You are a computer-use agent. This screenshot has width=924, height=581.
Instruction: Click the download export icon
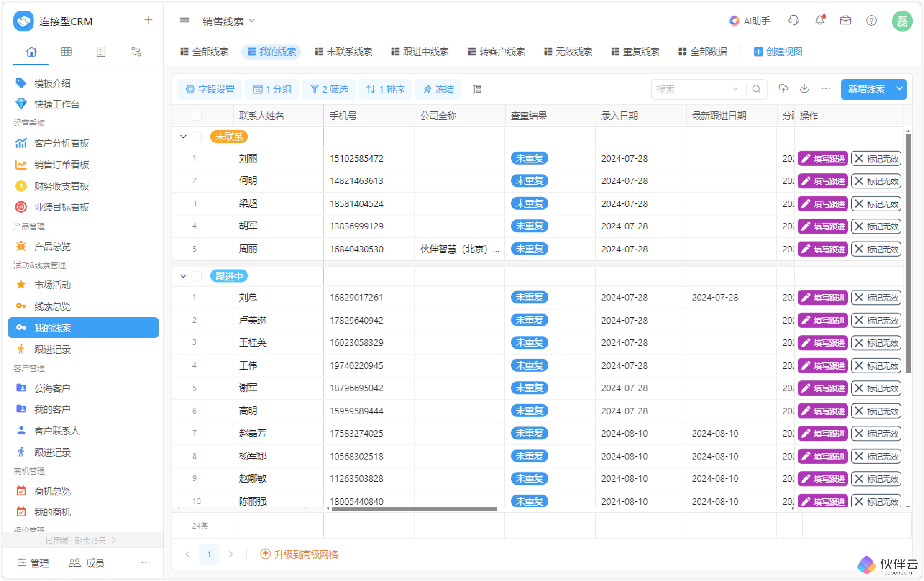click(804, 89)
